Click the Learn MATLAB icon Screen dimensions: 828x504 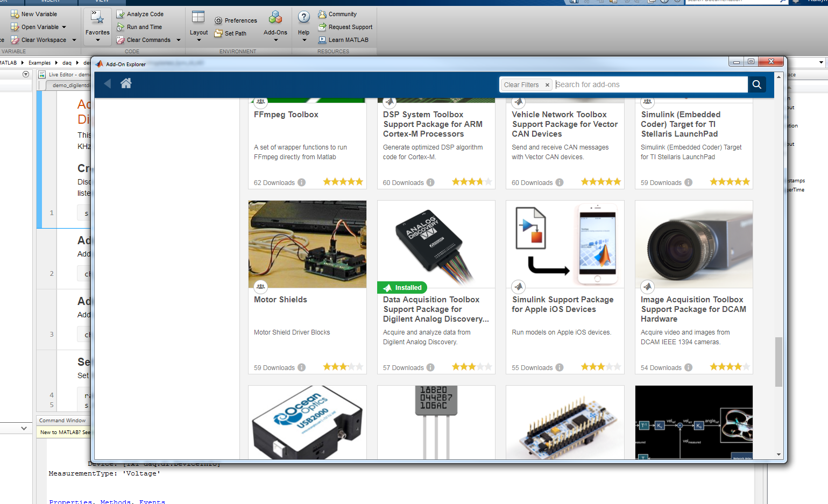pyautogui.click(x=322, y=39)
